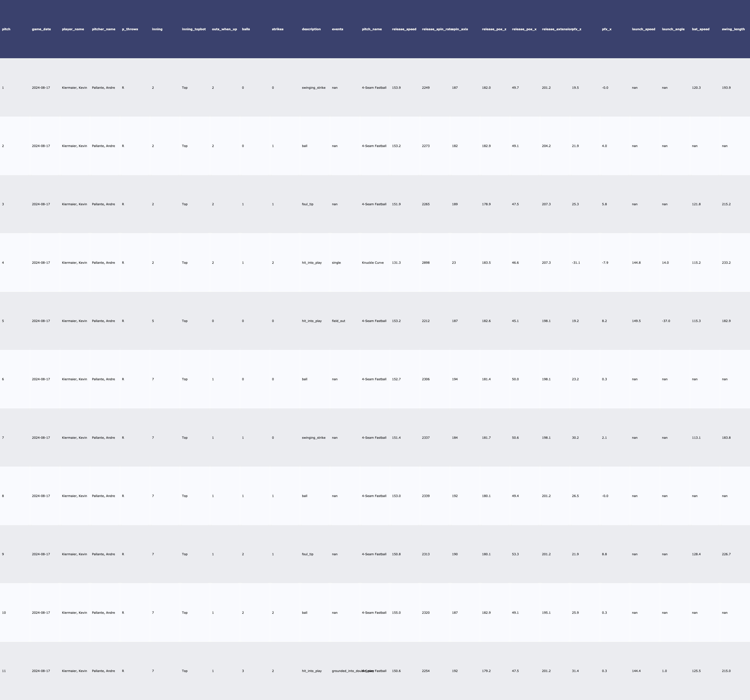Click the launch_angle column header
This screenshot has height=700, width=750.
click(x=673, y=29)
